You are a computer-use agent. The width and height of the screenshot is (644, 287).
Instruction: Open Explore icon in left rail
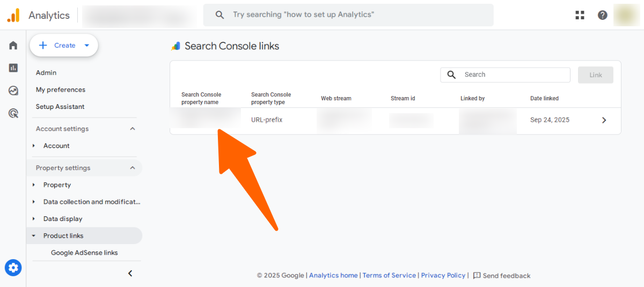tap(13, 91)
